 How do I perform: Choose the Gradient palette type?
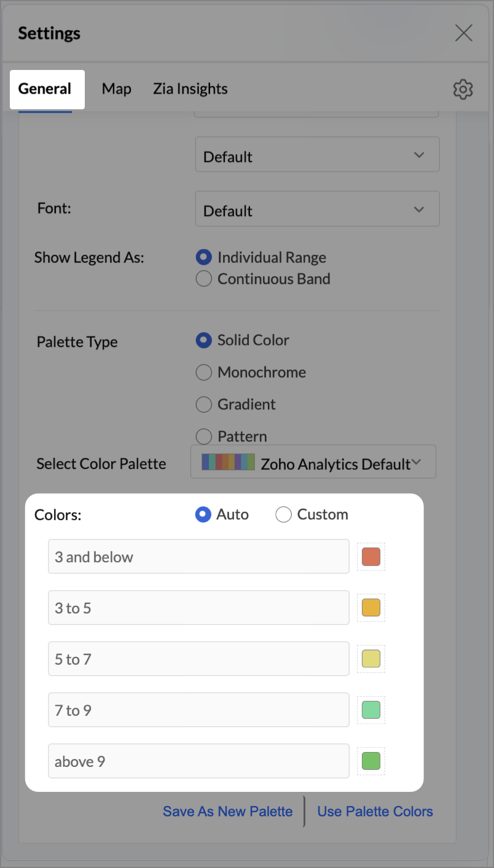pos(204,405)
